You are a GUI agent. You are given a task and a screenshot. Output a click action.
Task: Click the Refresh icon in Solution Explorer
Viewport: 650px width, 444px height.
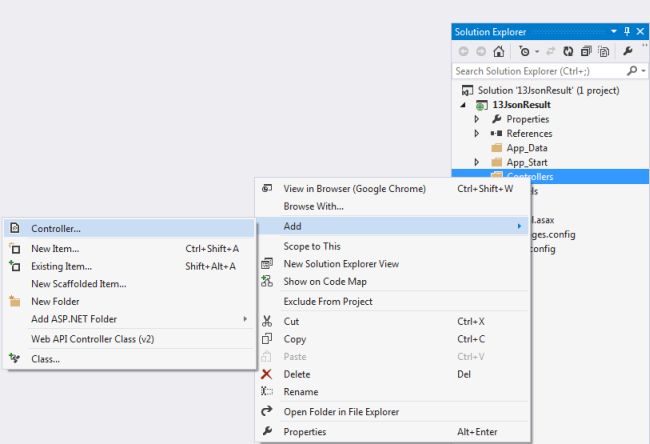[568, 51]
